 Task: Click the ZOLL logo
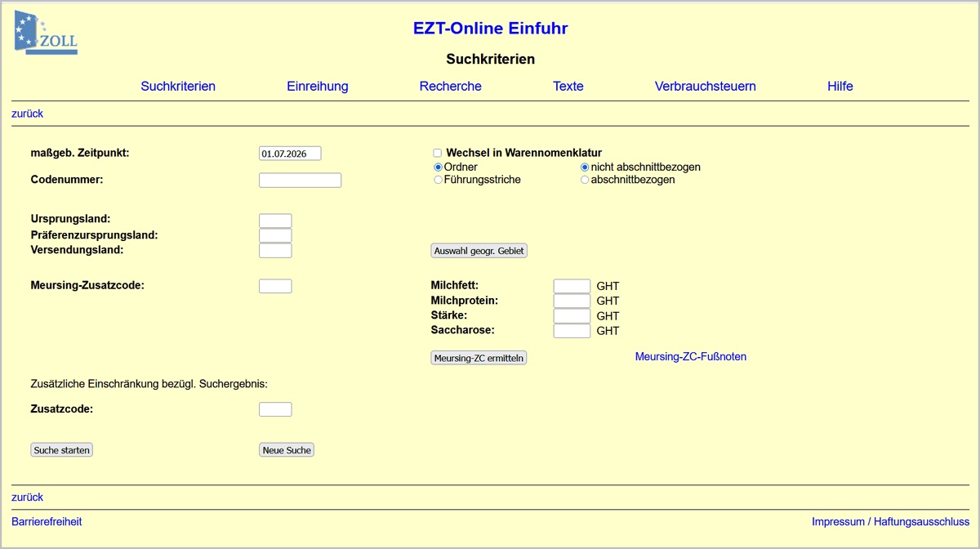[46, 34]
